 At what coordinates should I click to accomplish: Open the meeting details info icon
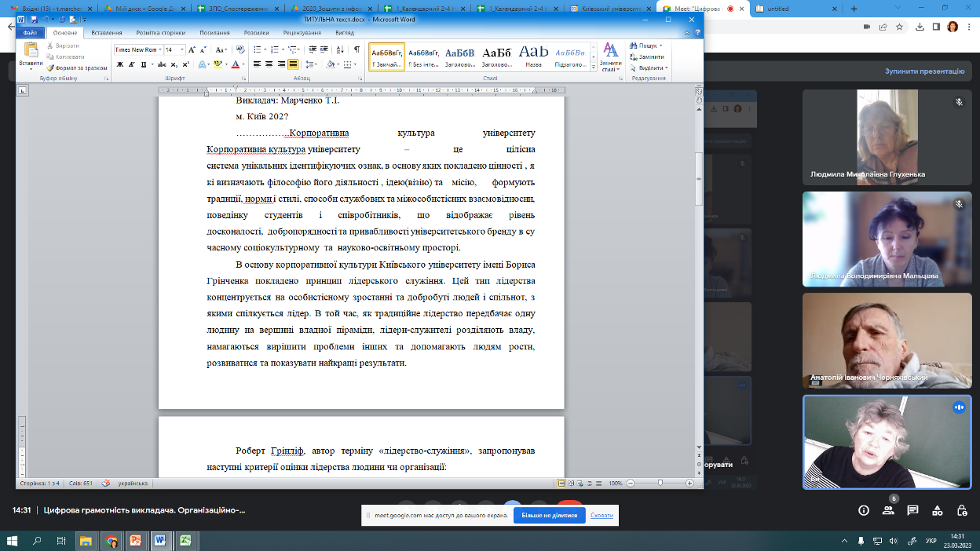(864, 510)
